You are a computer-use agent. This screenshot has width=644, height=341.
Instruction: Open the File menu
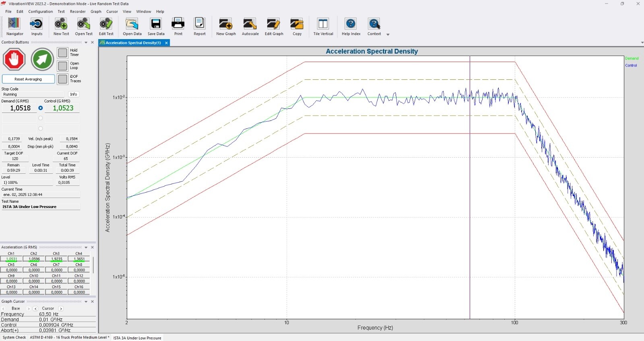click(x=8, y=12)
